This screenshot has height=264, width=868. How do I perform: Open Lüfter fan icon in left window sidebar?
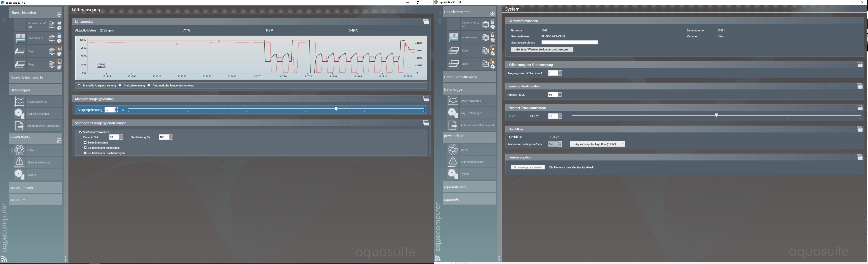click(20, 150)
